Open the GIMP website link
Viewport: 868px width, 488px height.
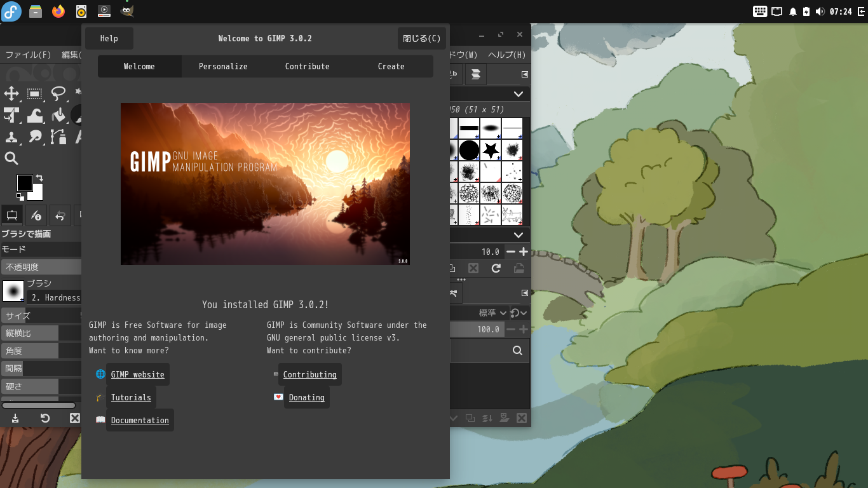click(x=138, y=374)
